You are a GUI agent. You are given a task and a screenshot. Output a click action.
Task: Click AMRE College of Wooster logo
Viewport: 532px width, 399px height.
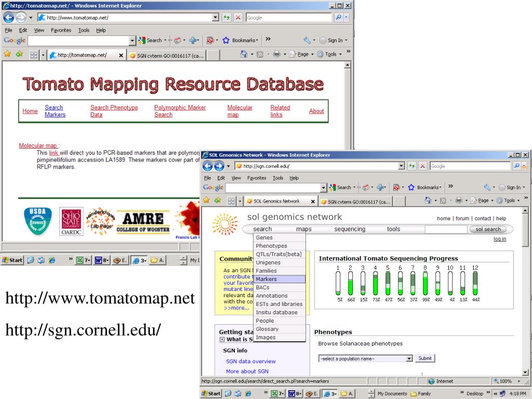point(143,222)
